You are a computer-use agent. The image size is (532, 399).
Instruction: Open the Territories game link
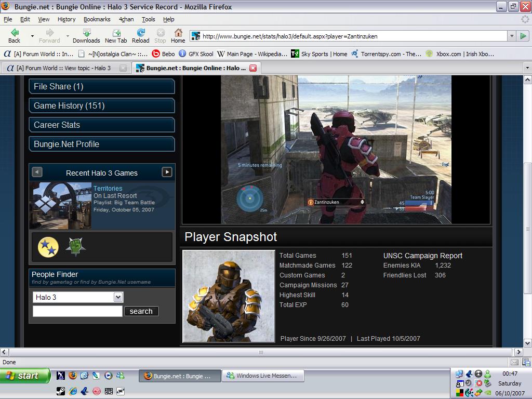[x=108, y=188]
